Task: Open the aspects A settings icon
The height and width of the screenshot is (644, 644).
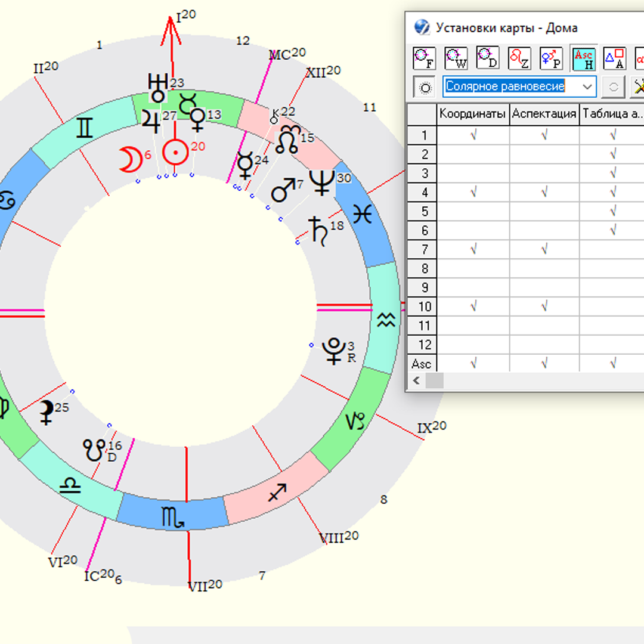Action: tap(615, 58)
